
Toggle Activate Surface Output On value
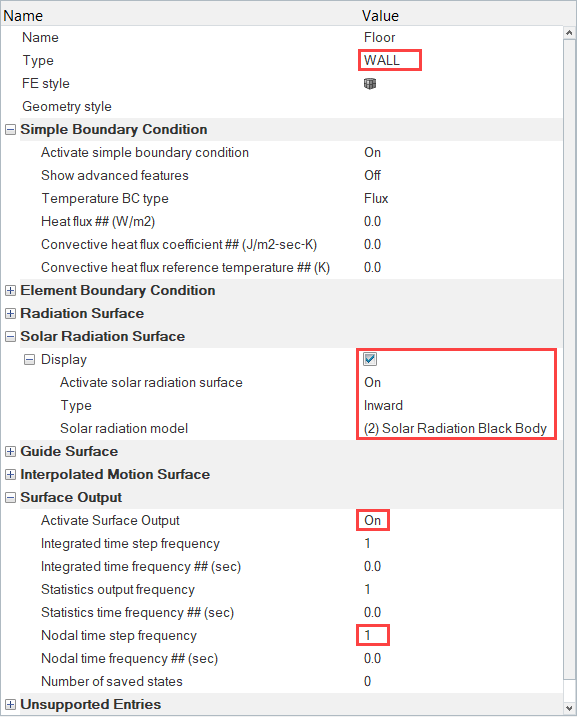tap(372, 520)
